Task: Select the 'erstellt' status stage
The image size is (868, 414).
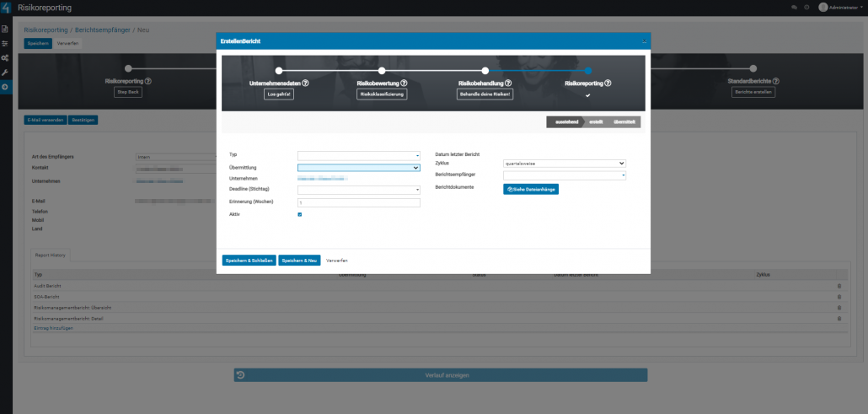Action: 596,122
